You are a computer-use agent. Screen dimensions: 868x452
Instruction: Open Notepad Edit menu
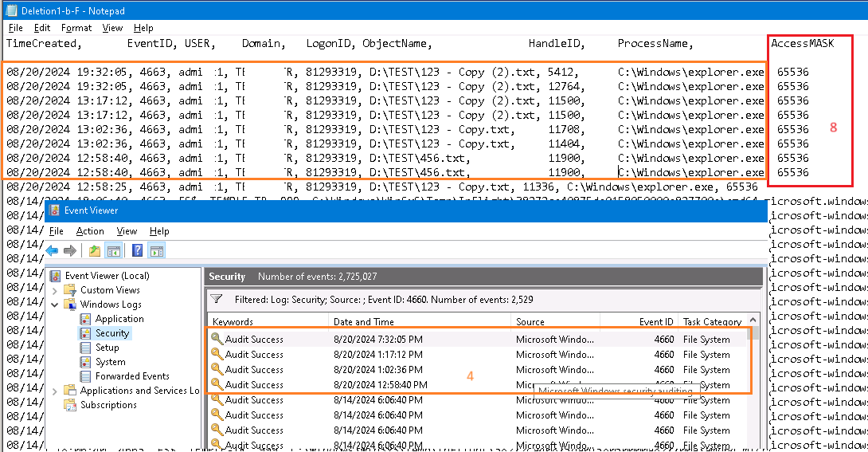point(42,28)
